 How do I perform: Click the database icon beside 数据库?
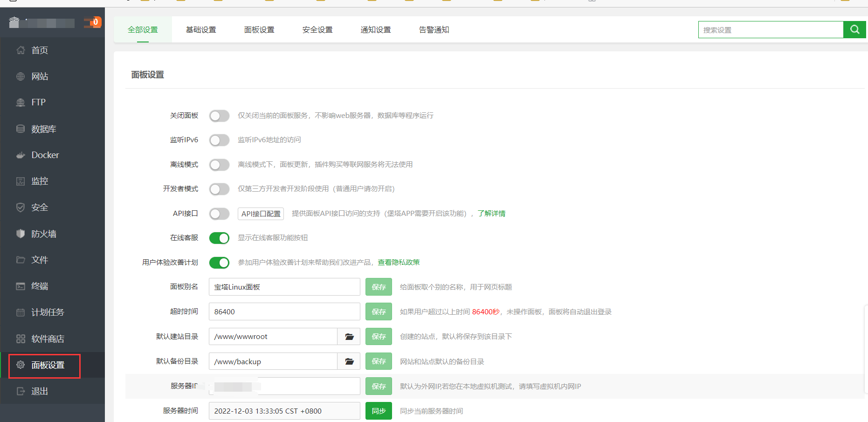pos(21,129)
